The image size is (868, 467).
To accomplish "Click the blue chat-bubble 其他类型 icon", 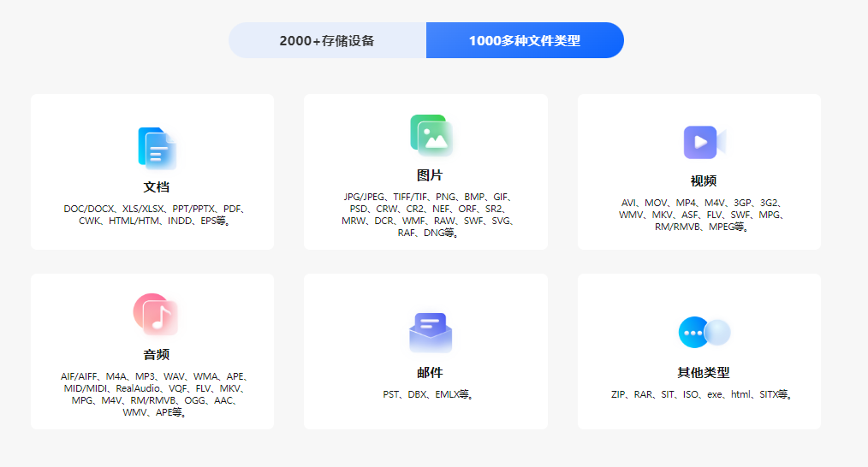I will [705, 332].
